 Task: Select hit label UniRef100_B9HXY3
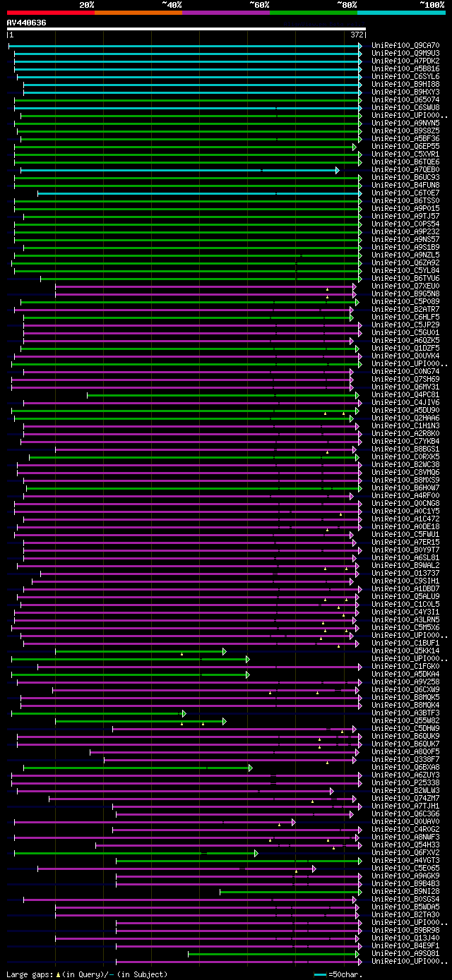click(x=405, y=92)
